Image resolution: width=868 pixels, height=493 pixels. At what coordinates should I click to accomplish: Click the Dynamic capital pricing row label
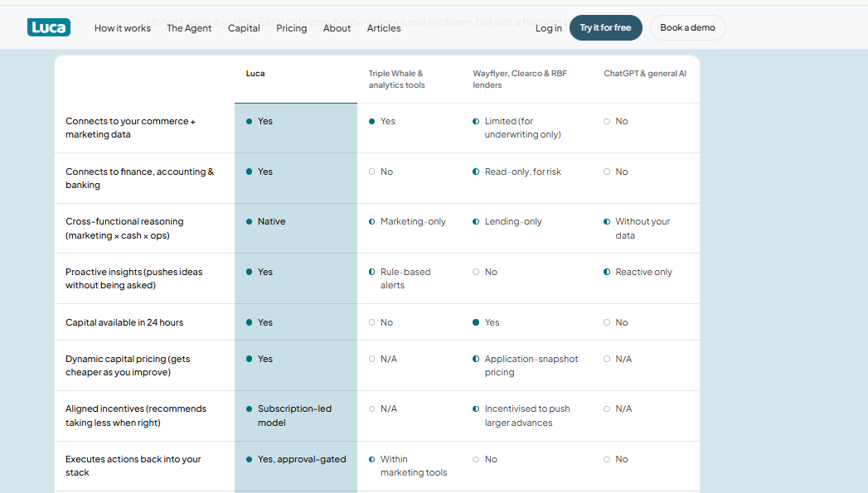(x=128, y=365)
